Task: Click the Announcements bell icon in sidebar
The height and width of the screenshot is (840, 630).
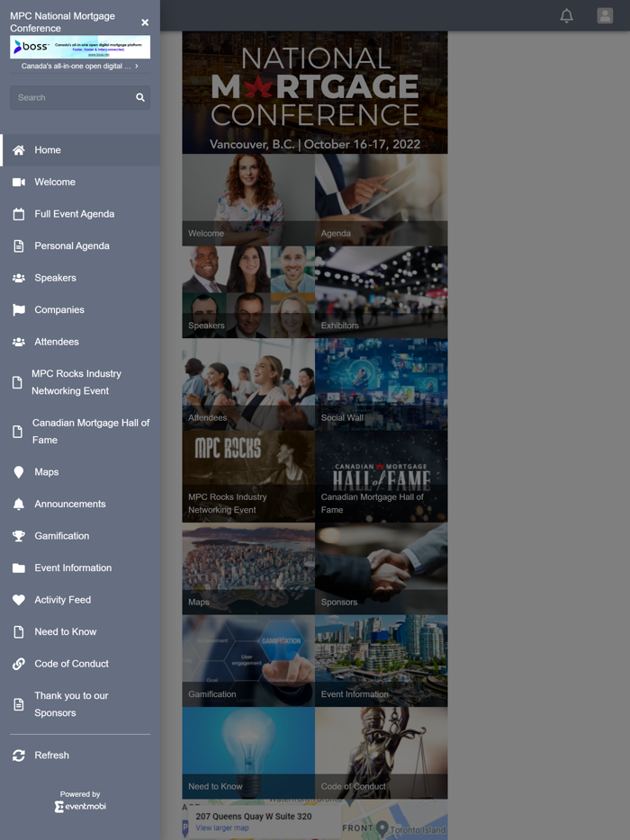Action: click(x=19, y=505)
